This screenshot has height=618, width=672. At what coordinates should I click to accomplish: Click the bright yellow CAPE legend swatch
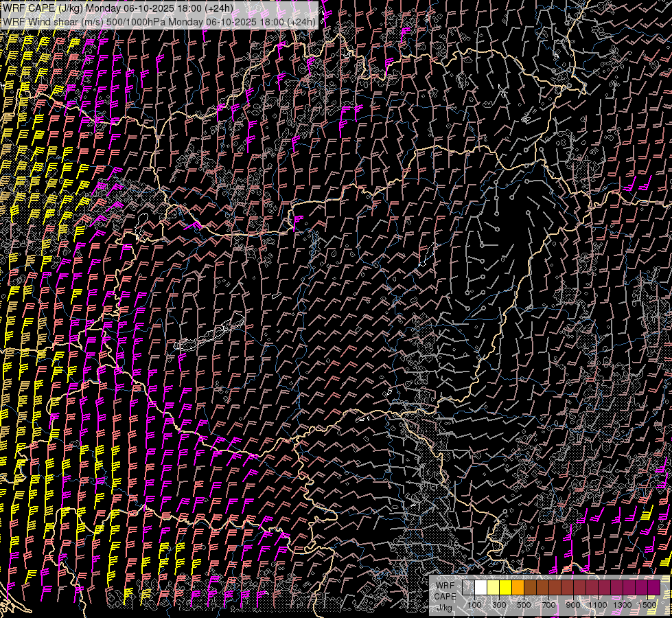[505, 588]
